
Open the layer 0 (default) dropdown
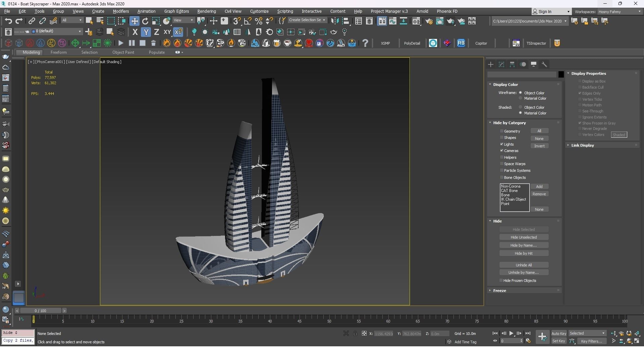56,31
